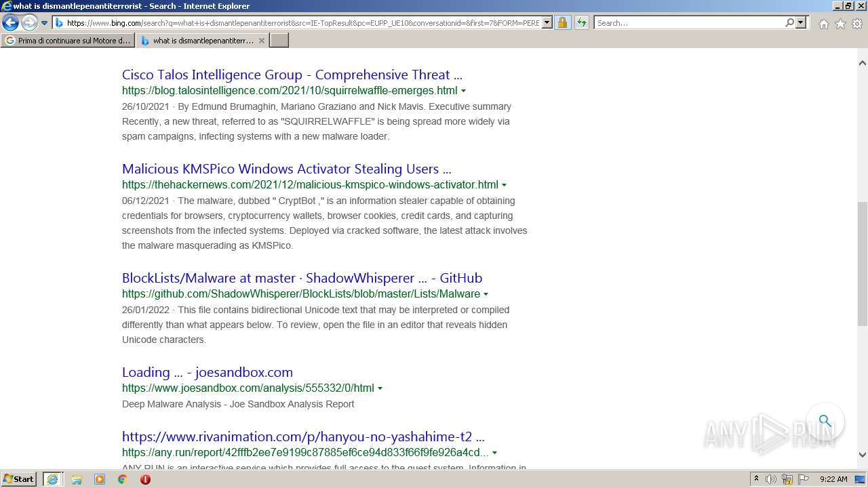Open the BlockLists/Malware ShadowWhisperer GitHub result
This screenshot has width=868, height=488.
(302, 278)
